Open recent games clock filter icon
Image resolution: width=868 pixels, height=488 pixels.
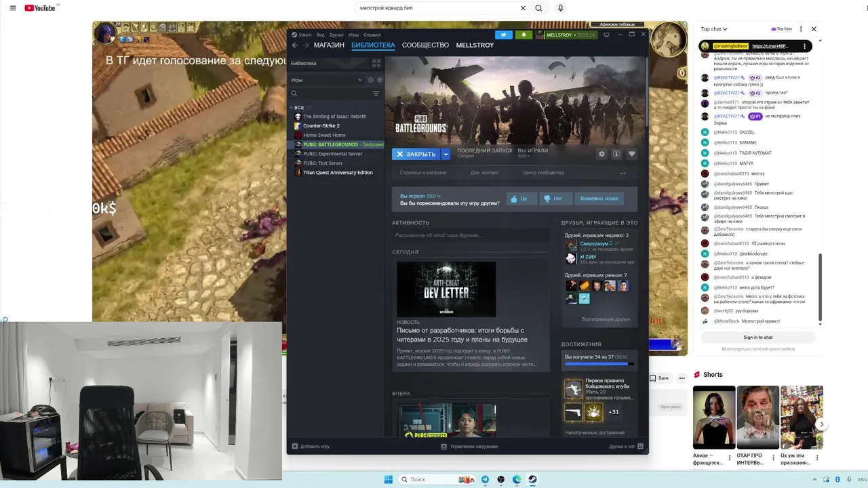371,80
